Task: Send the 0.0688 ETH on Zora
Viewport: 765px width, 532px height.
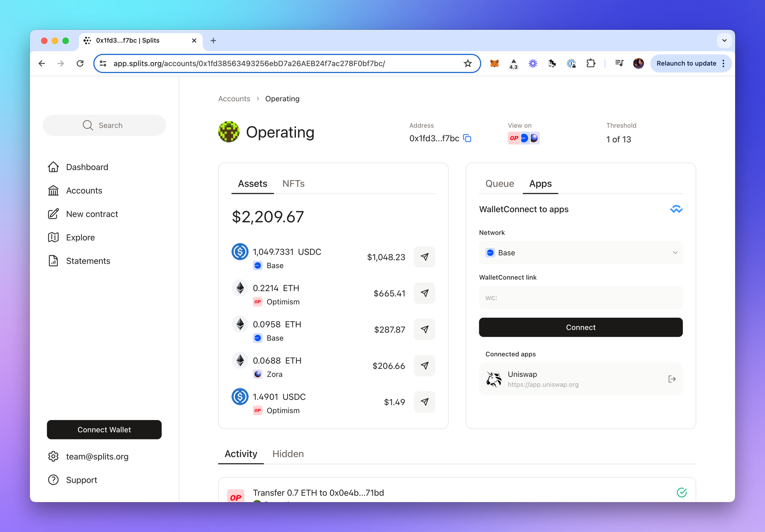Action: [424, 366]
